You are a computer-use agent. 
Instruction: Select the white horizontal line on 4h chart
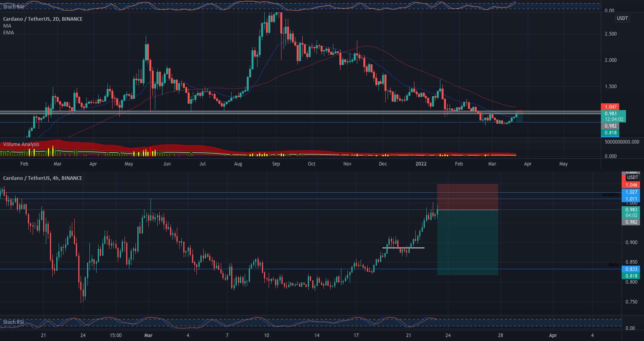pos(403,248)
